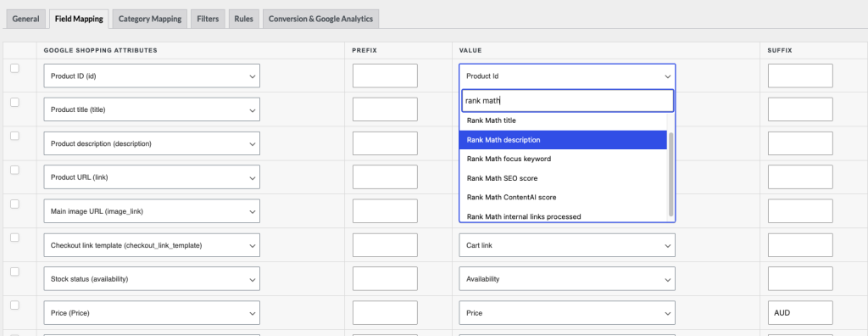Pick Rank Math focus keyword option

(x=563, y=159)
